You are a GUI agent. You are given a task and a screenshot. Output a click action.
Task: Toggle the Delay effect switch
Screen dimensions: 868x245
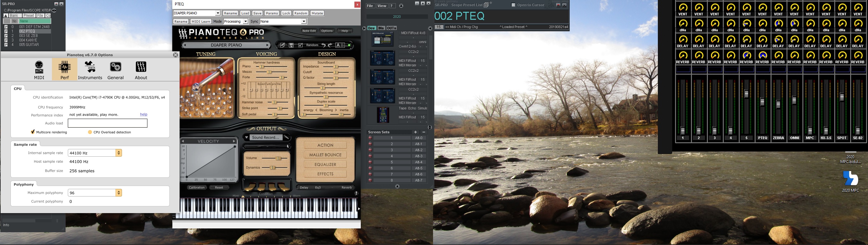(x=304, y=187)
